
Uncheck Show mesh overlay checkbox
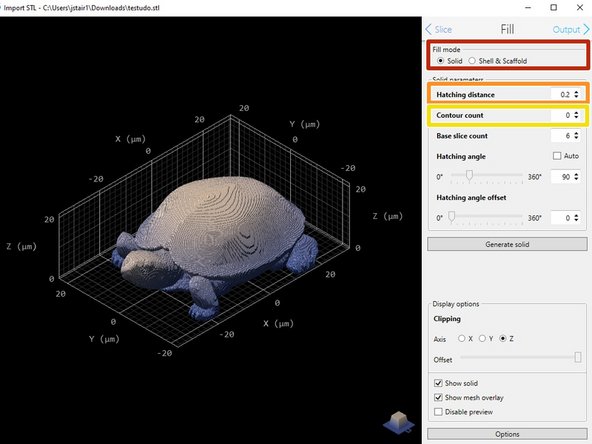438,398
